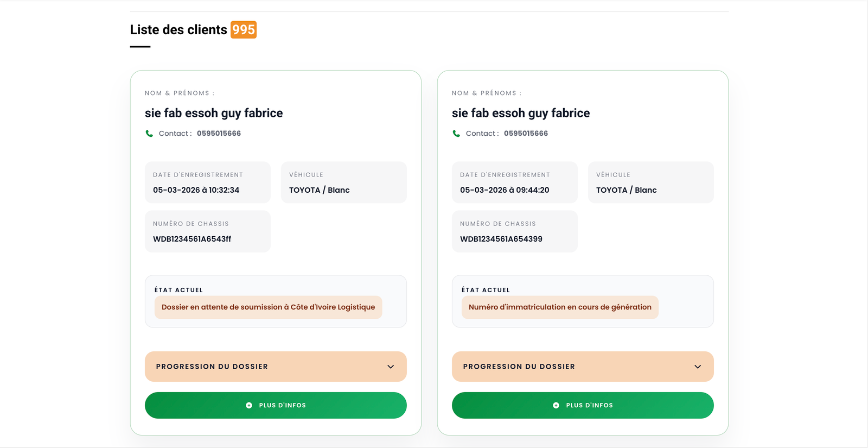Image resolution: width=868 pixels, height=448 pixels.
Task: Click the phone icon in the right card
Action: click(x=456, y=134)
